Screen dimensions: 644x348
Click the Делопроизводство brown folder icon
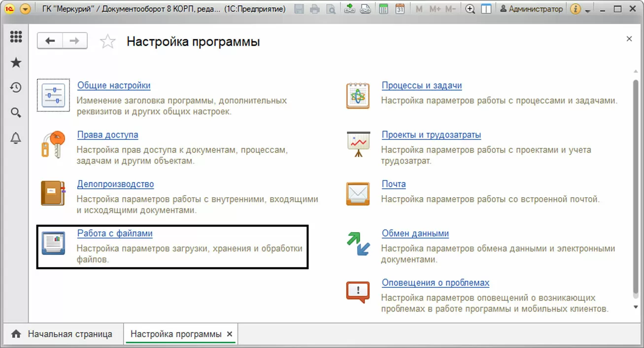point(53,193)
